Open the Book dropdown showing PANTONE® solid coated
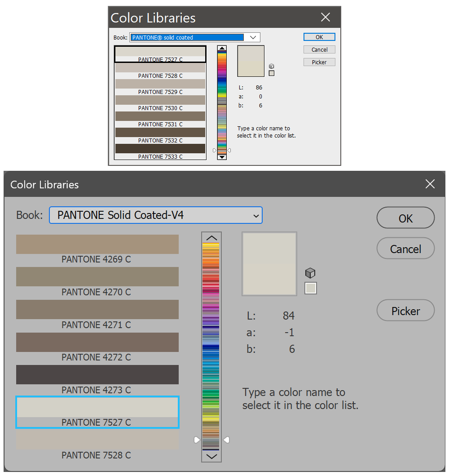The width and height of the screenshot is (449, 476). coord(194,37)
